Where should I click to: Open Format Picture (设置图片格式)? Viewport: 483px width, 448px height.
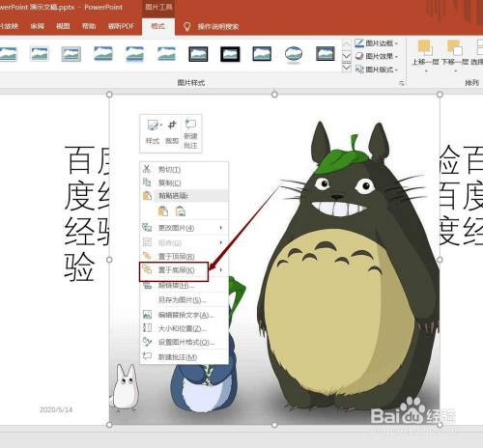[184, 342]
